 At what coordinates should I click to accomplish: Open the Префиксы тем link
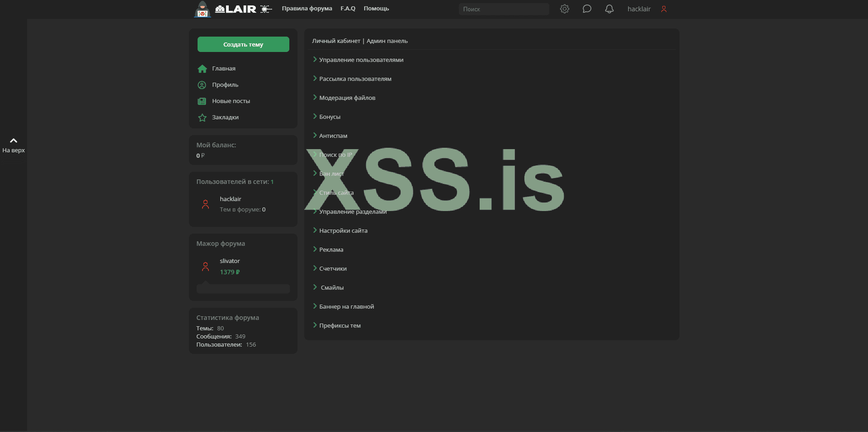click(x=340, y=325)
